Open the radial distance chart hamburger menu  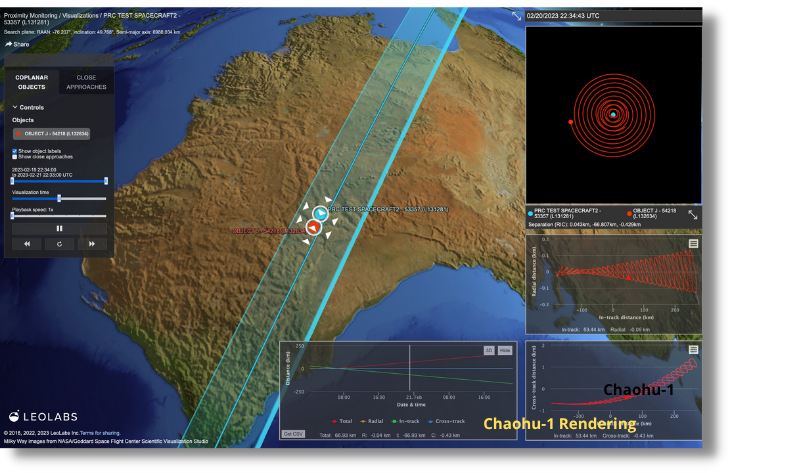point(693,244)
